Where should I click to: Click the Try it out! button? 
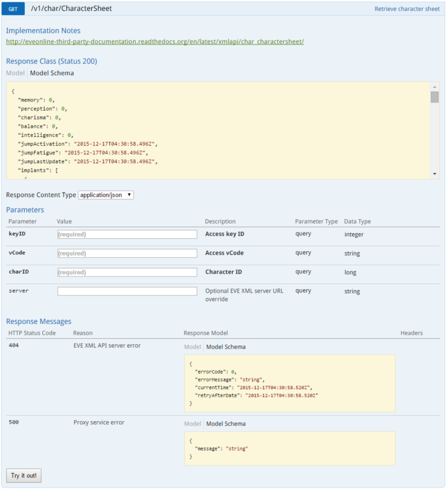pos(24,475)
